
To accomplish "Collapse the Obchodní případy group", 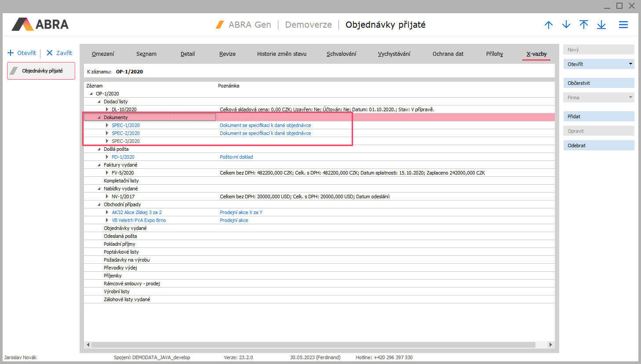I will (99, 204).
